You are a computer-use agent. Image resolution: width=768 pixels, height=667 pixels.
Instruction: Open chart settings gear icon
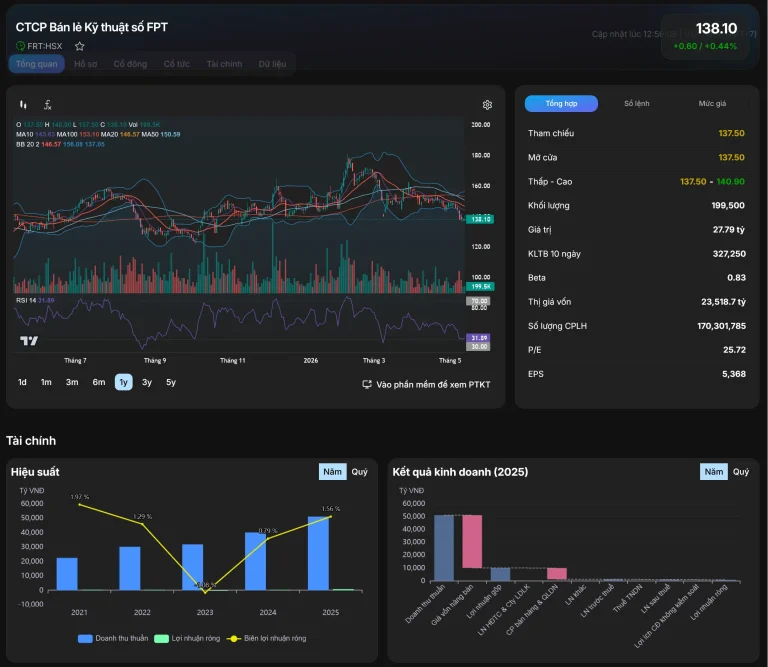487,105
